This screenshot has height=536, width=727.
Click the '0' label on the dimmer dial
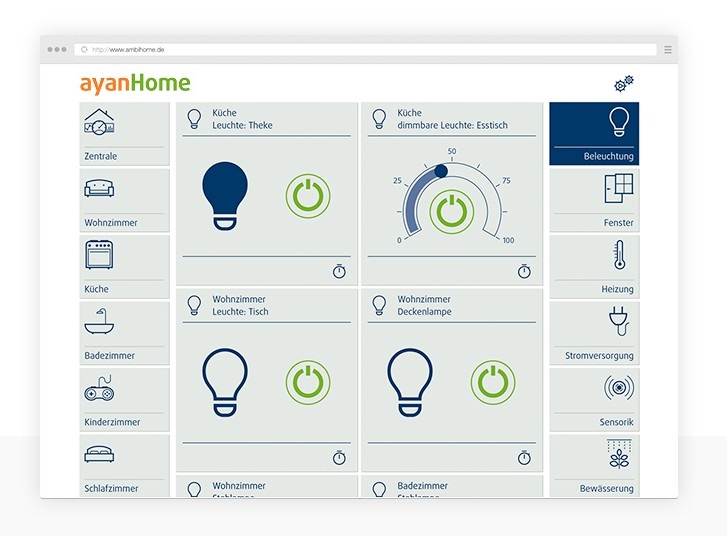399,240
